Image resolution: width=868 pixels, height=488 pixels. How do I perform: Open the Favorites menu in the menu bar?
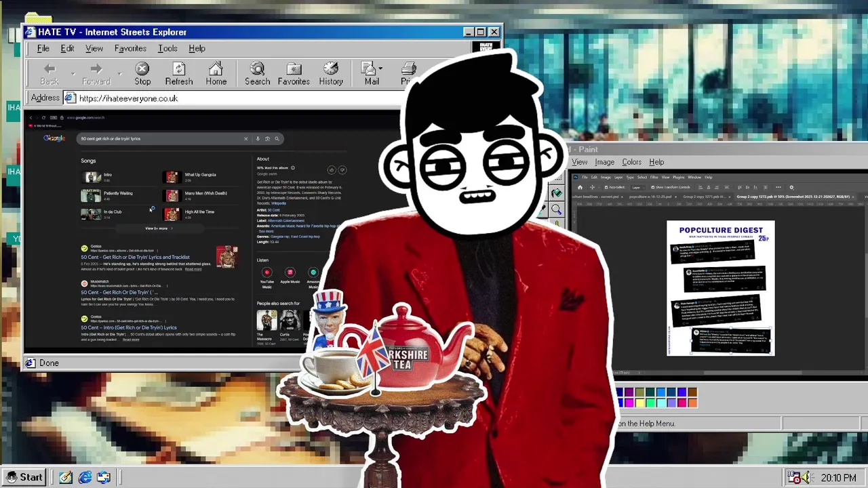click(x=130, y=48)
